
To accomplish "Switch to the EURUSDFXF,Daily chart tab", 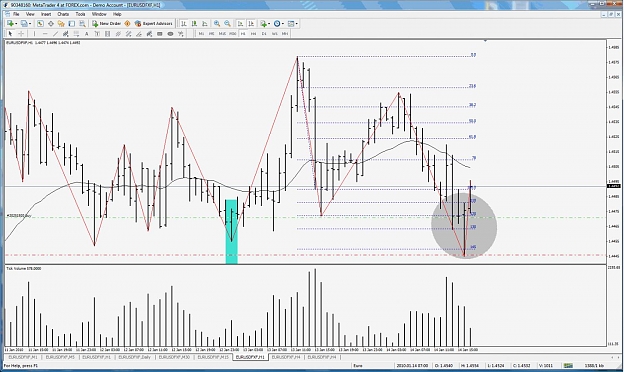I will tap(134, 357).
